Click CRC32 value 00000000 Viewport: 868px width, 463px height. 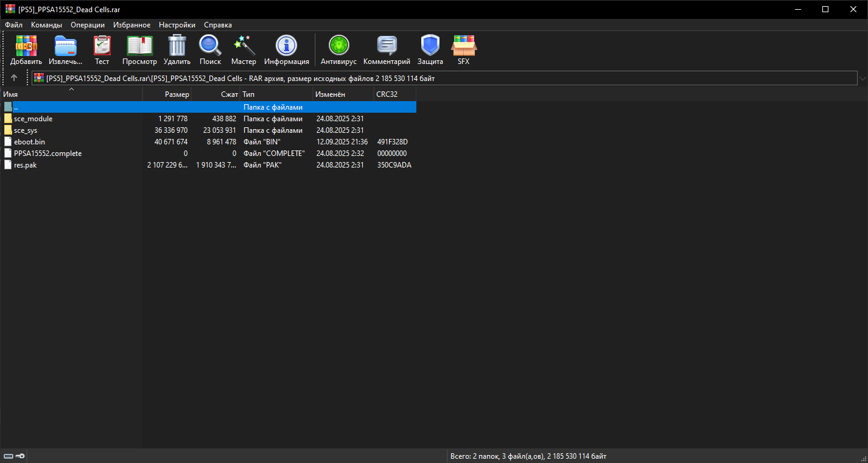coord(392,154)
